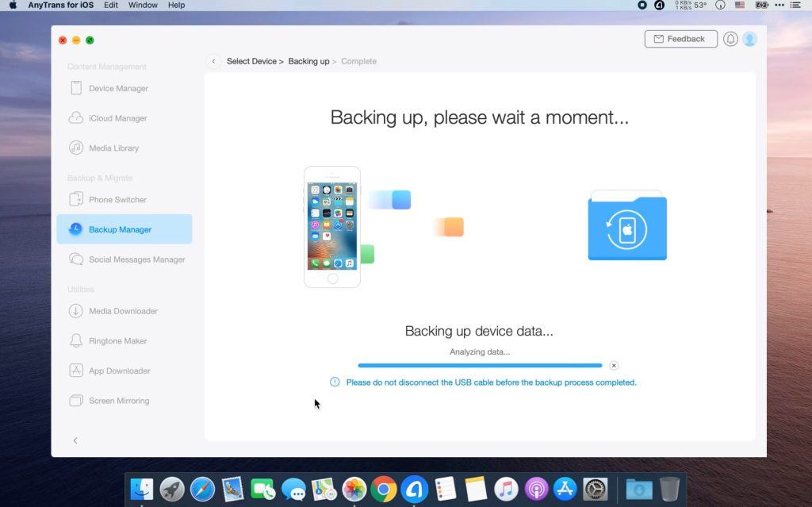
Task: Launch Ringtone Maker
Action: click(x=124, y=341)
